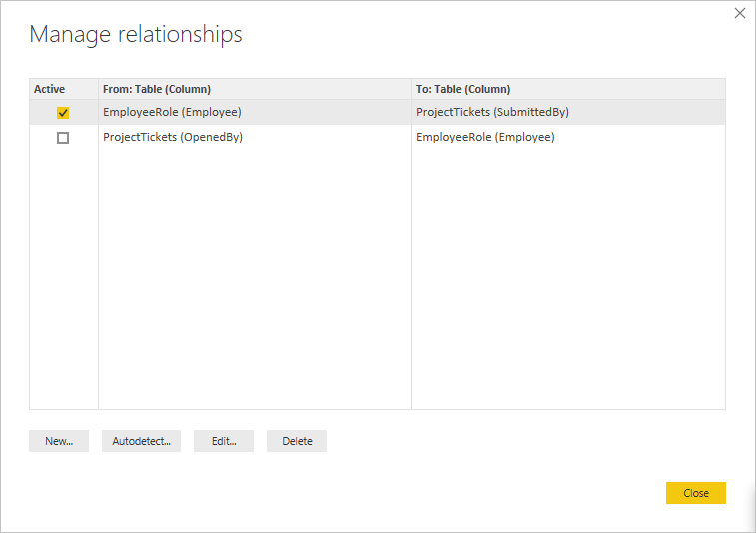Screen dimensions: 756x533
Task: Click the Manage relationships dialog title
Action: click(x=136, y=35)
